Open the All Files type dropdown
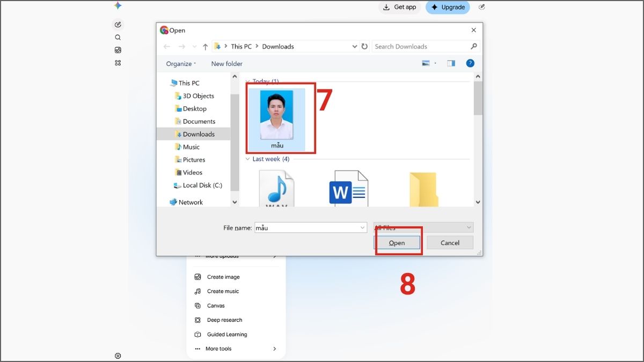 (x=423, y=227)
